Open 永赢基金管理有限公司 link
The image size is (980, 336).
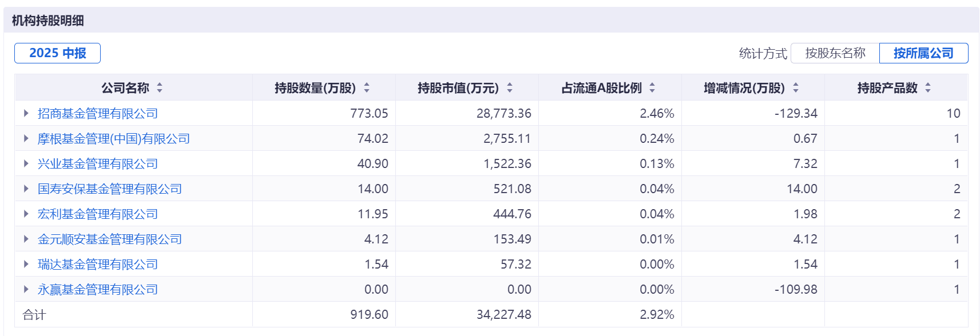click(98, 290)
